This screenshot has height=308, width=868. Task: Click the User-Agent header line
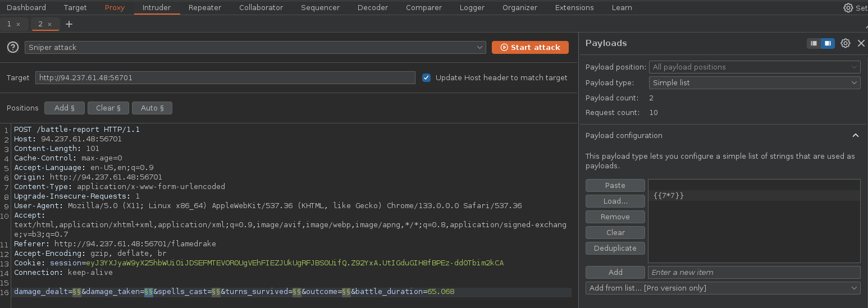point(268,205)
